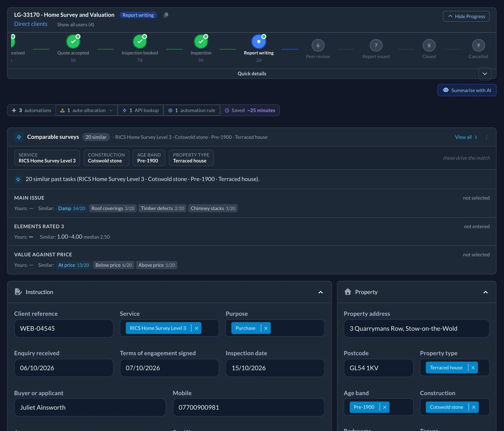Clear the Pre-1900 age band tag
This screenshot has height=431, width=504.
click(x=385, y=407)
